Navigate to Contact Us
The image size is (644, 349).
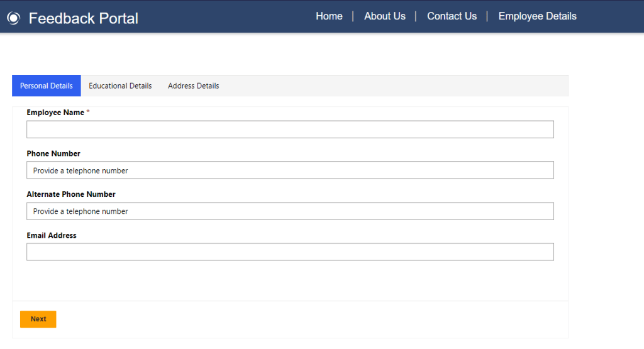tap(452, 16)
